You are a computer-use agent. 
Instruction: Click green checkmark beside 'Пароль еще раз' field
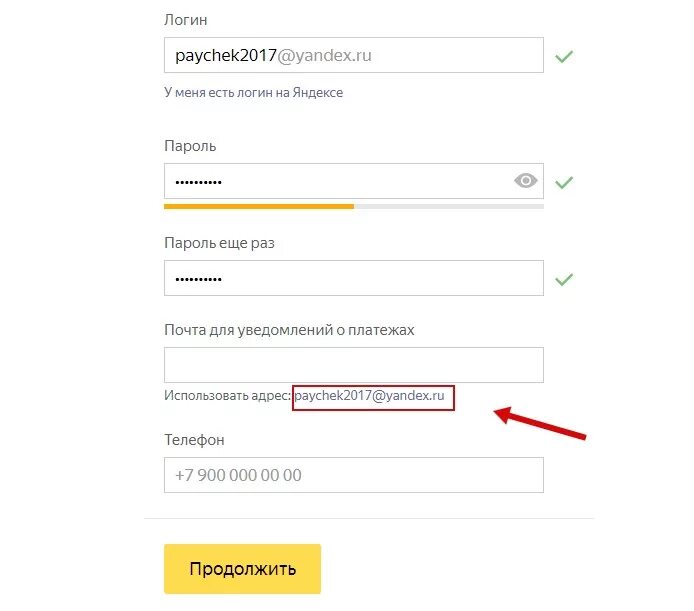click(564, 279)
